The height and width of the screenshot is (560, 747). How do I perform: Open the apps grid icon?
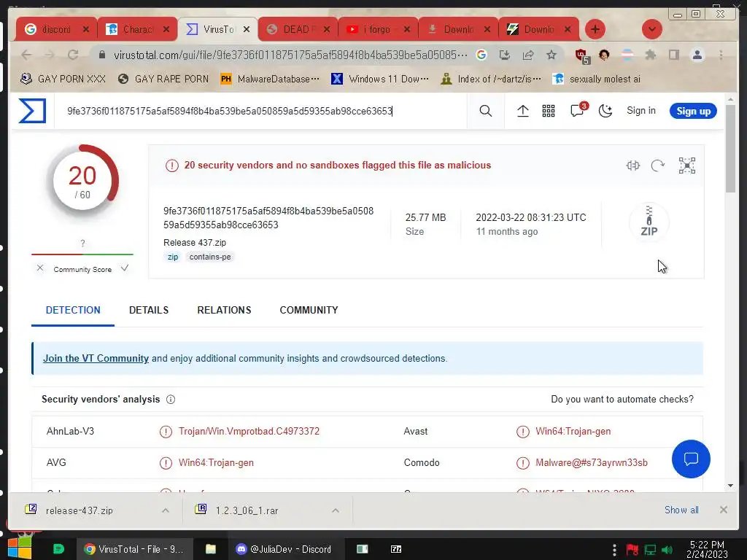549,111
